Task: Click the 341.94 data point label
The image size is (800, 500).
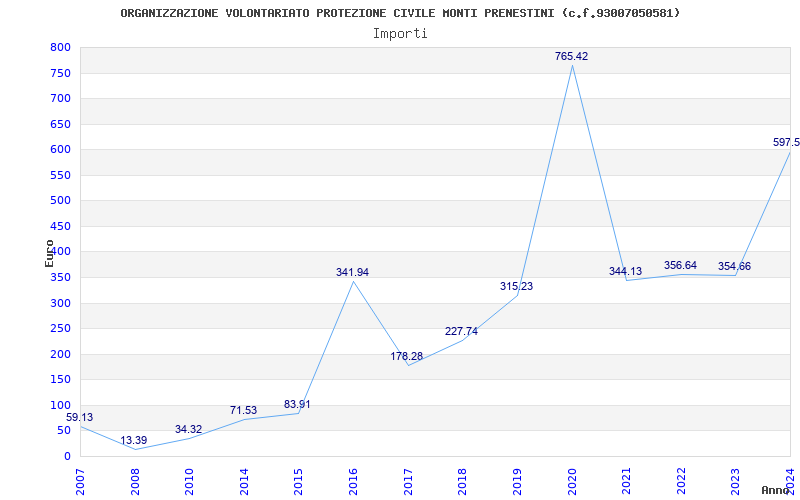Action: (352, 272)
